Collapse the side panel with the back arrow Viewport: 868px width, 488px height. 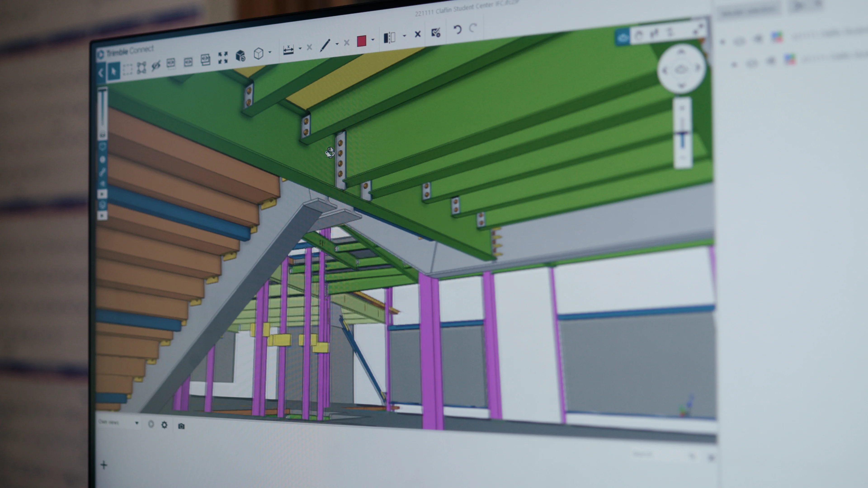click(x=101, y=73)
